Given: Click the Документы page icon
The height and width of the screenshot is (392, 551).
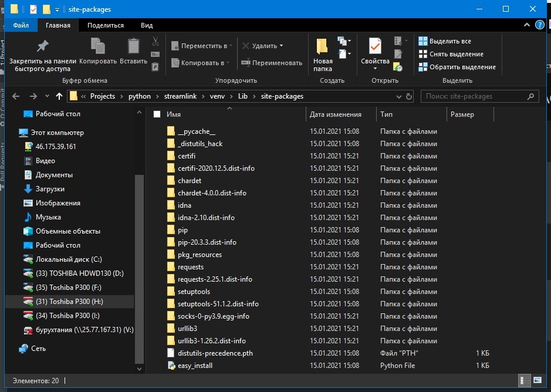Looking at the screenshot, I should 28,175.
